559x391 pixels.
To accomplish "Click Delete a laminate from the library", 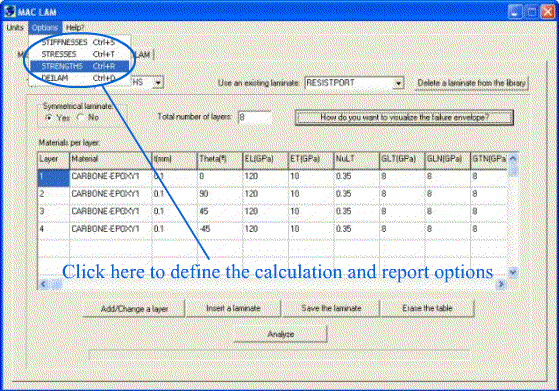I will point(471,83).
